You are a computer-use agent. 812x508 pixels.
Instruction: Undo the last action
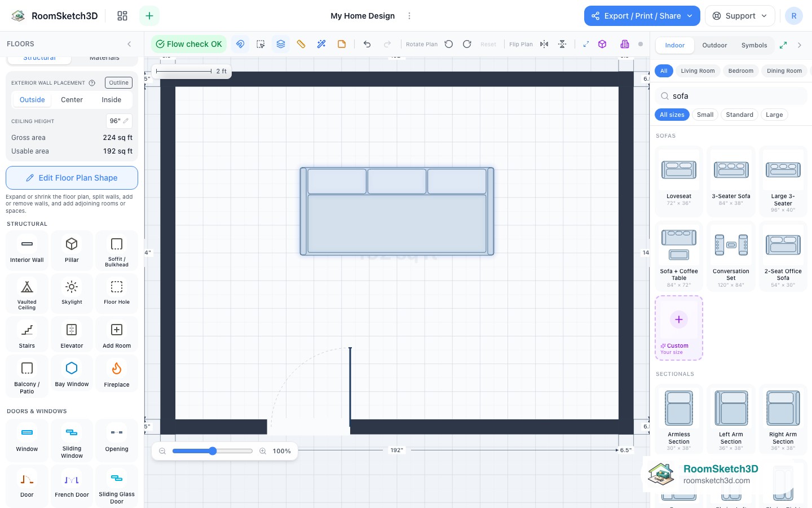(367, 44)
